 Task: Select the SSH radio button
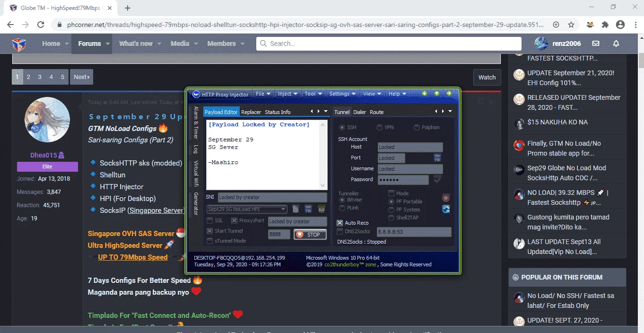click(x=342, y=128)
